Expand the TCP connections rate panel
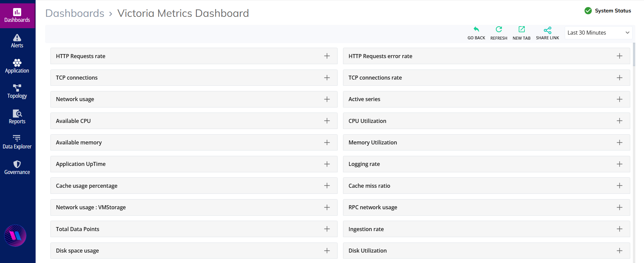 click(x=619, y=78)
